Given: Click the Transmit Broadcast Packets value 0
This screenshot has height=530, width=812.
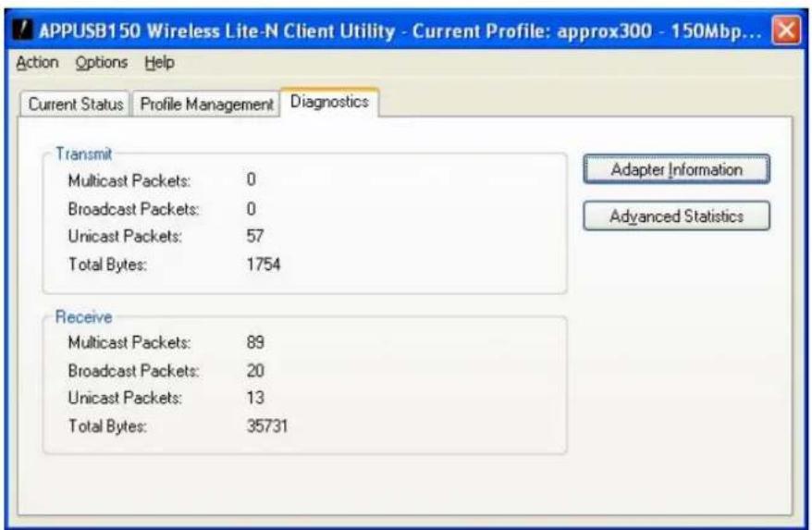Looking at the screenshot, I should click(252, 209).
